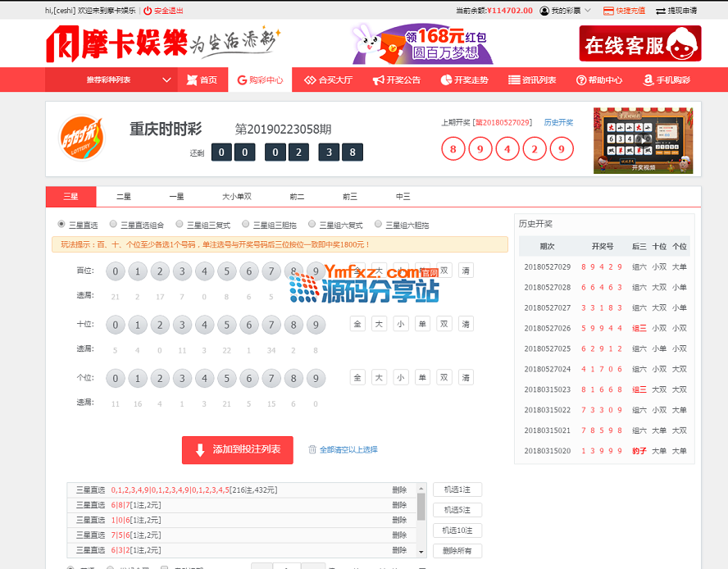Click the 安全退出 power icon
This screenshot has width=728, height=569.
click(x=148, y=11)
